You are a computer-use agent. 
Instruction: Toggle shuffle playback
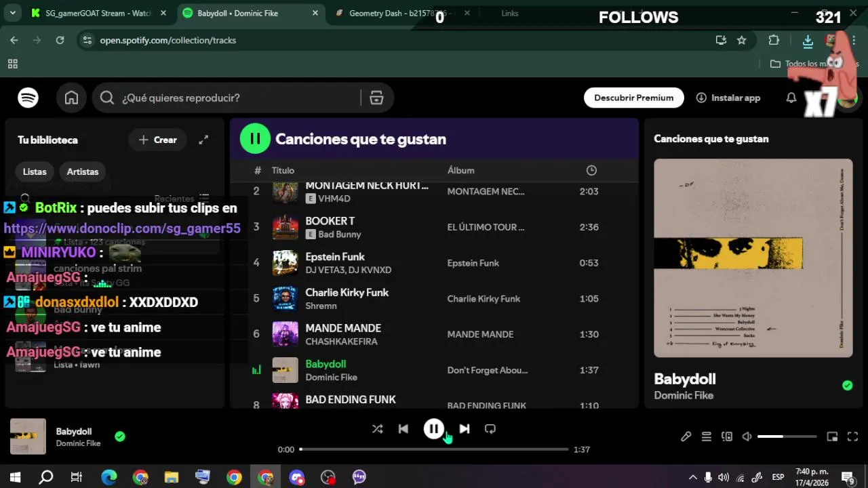(x=378, y=429)
